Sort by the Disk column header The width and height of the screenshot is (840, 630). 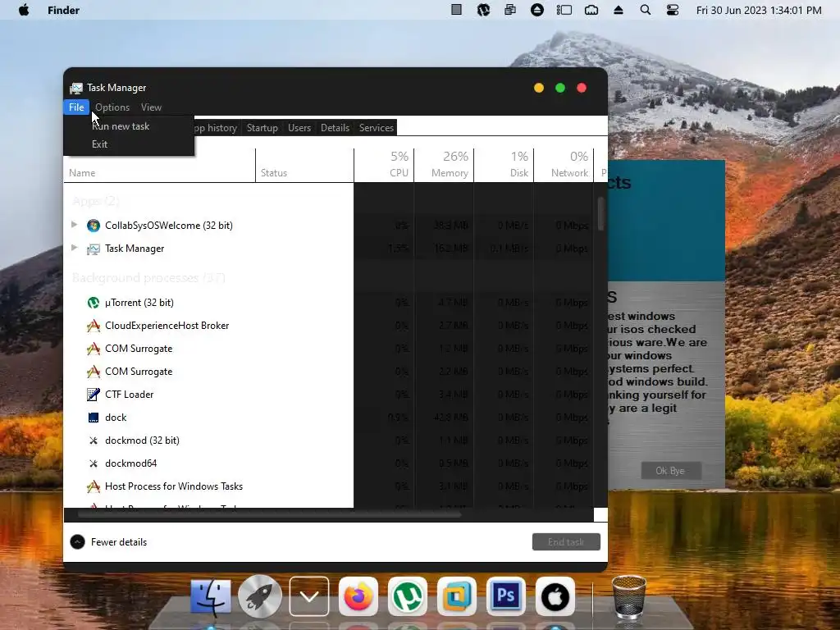pyautogui.click(x=504, y=166)
